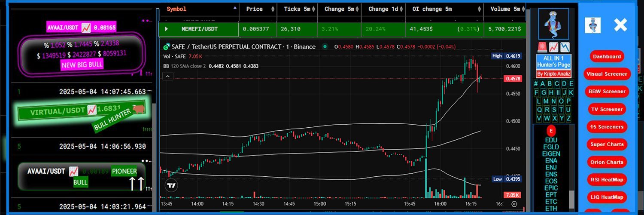Click the red E badge above the coin list

click(x=551, y=131)
